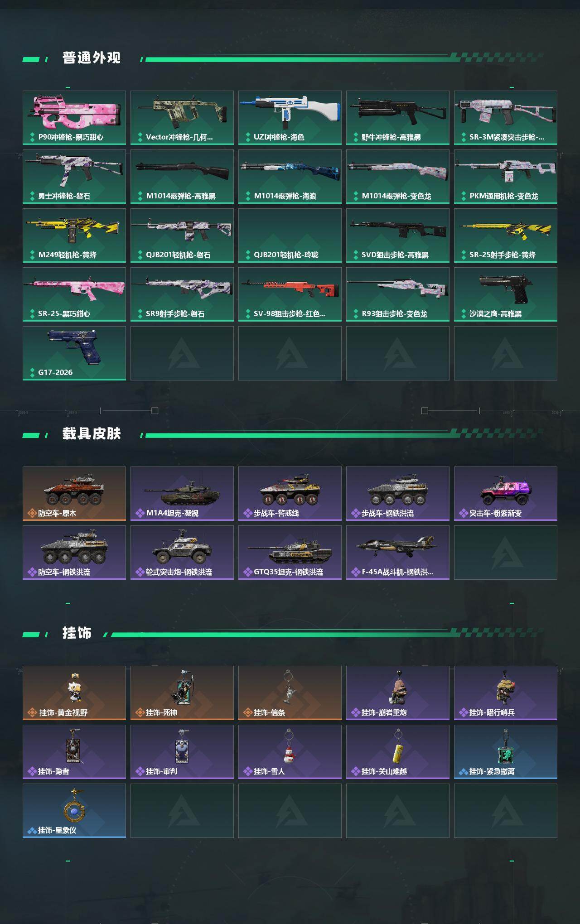Choose the 突击车-粉紫渐变 vehicle skin
Screen dimensions: 580x924
(506, 494)
